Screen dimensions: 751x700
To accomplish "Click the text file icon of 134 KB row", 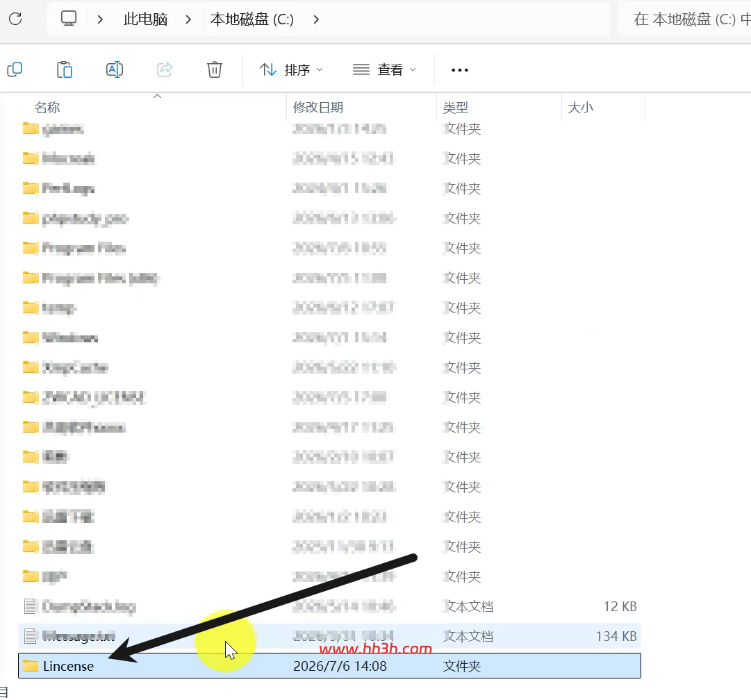I will point(30,636).
